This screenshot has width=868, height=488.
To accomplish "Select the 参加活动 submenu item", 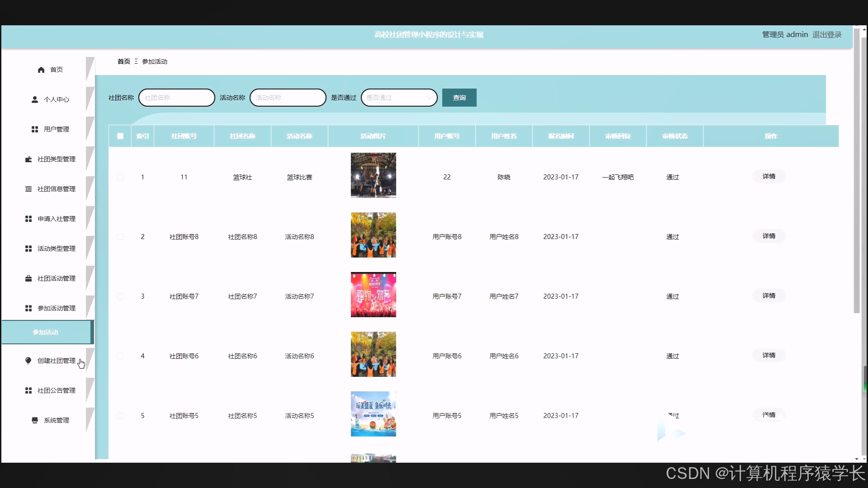I will [47, 332].
